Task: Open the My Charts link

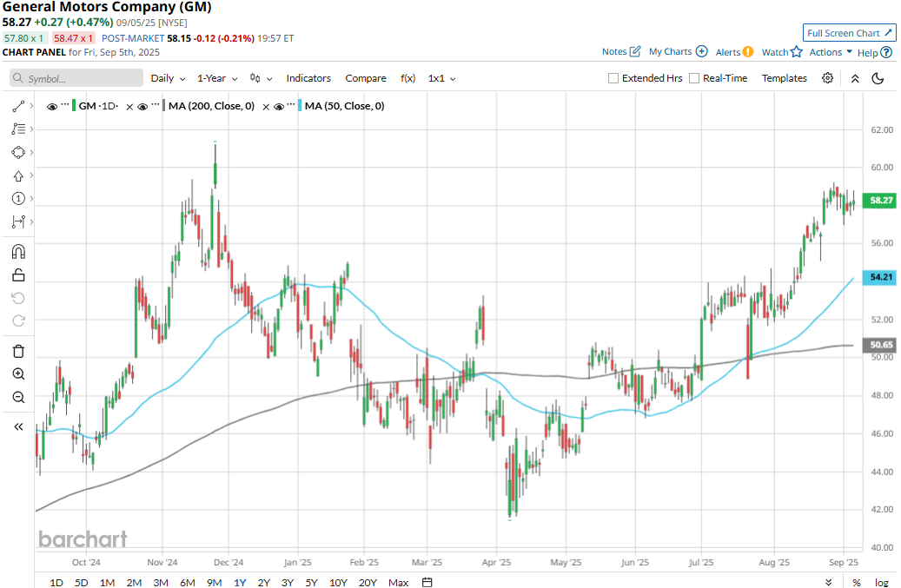Action: (x=670, y=52)
